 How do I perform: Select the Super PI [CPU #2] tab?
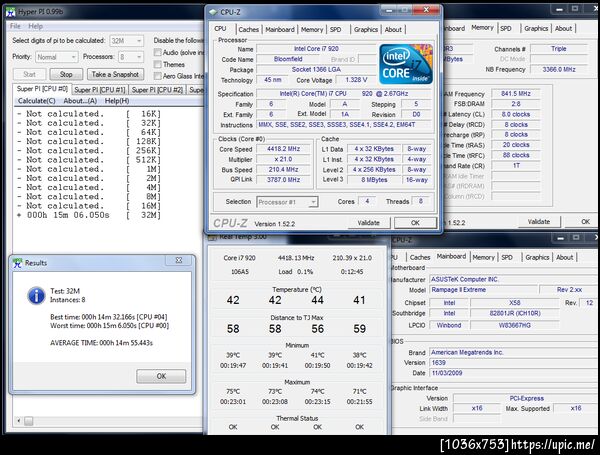tap(157, 90)
